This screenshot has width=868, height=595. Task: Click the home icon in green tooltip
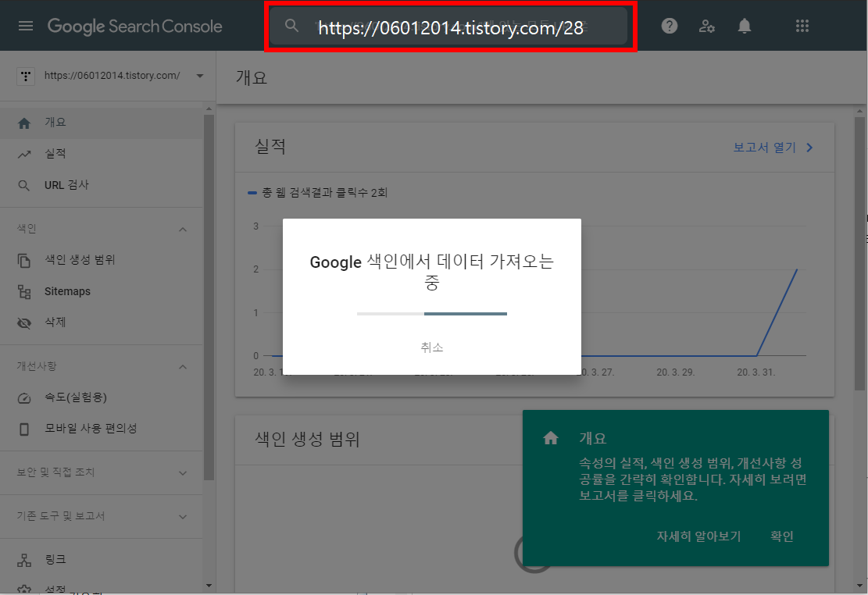pos(550,438)
